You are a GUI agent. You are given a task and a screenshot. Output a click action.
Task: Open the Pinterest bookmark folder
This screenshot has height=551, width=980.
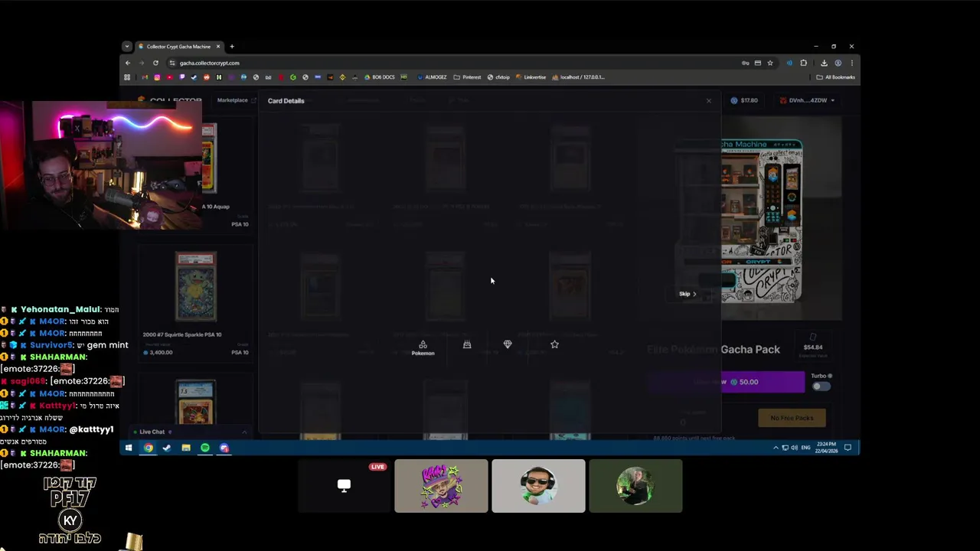[x=468, y=77]
